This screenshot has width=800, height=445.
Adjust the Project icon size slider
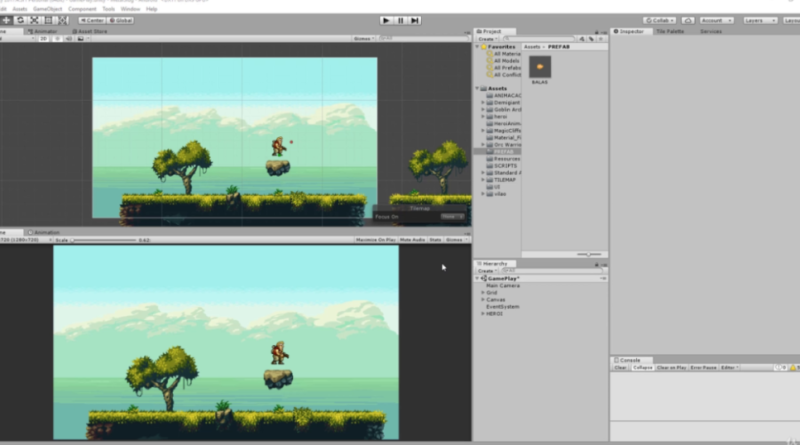[x=589, y=254]
